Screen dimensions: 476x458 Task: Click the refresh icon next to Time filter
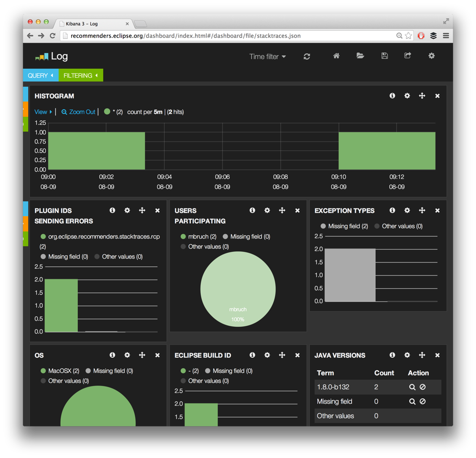tap(307, 56)
